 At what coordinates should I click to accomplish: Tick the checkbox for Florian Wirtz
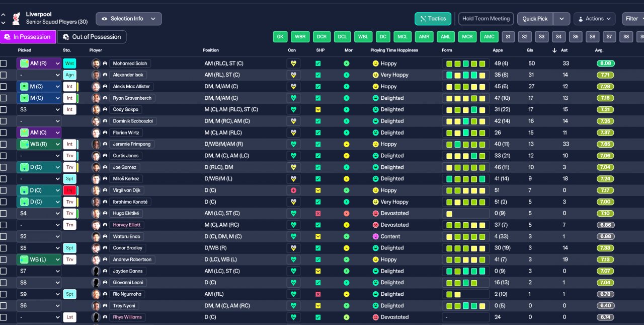(4, 133)
